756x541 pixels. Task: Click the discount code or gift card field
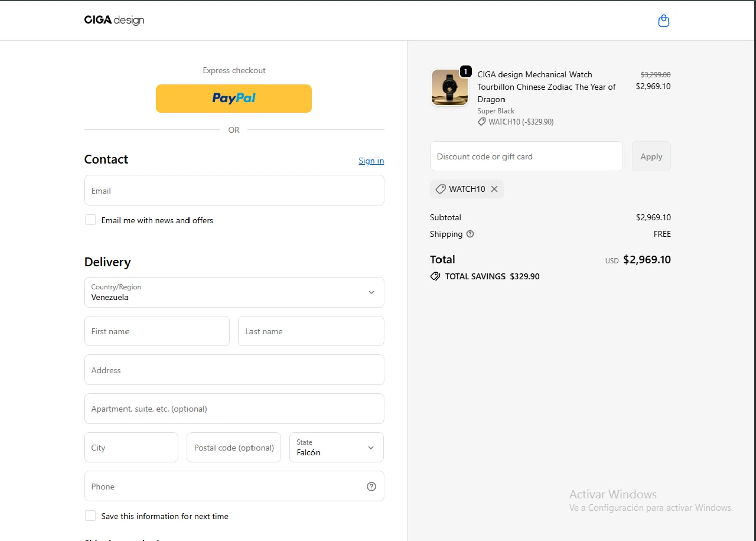click(526, 157)
